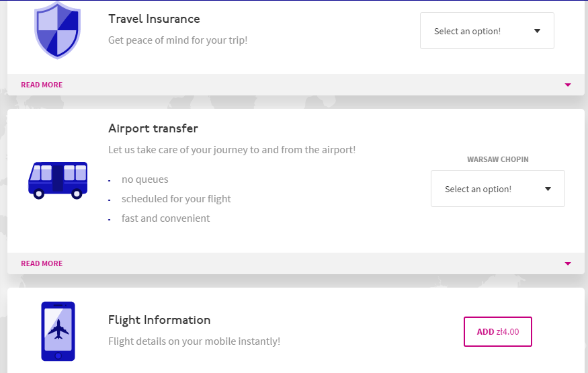The height and width of the screenshot is (373, 588).
Task: Open the Travel Insurance option dropdown
Action: pyautogui.click(x=487, y=31)
